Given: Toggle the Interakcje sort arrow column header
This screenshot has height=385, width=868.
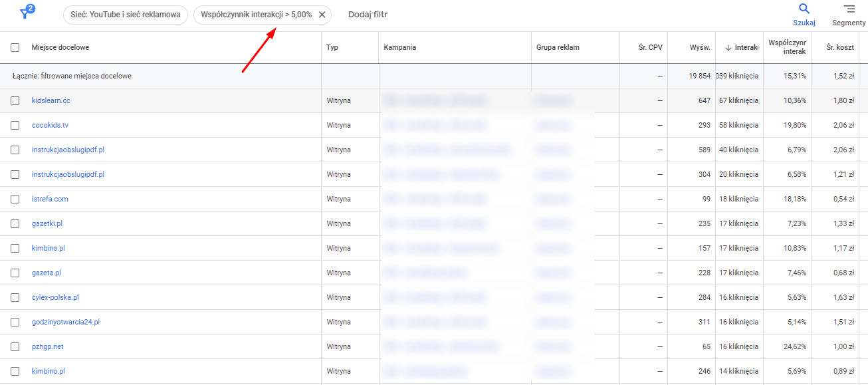Looking at the screenshot, I should [741, 48].
